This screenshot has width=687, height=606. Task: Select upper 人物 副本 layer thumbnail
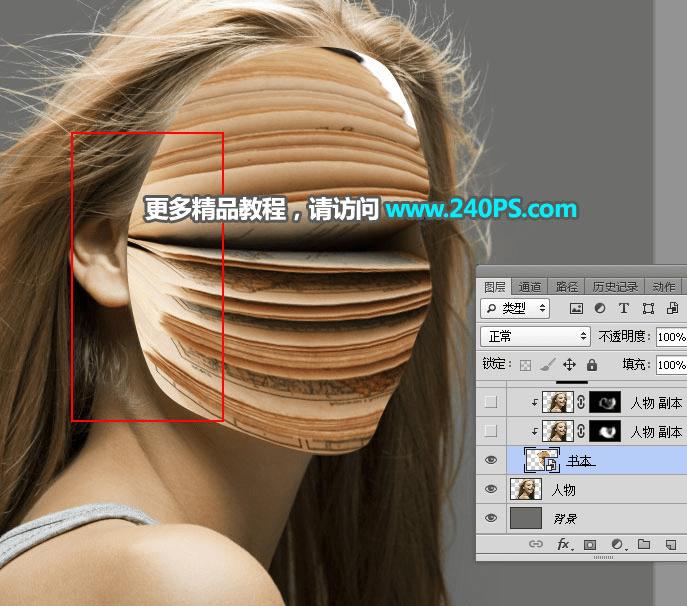coord(558,402)
